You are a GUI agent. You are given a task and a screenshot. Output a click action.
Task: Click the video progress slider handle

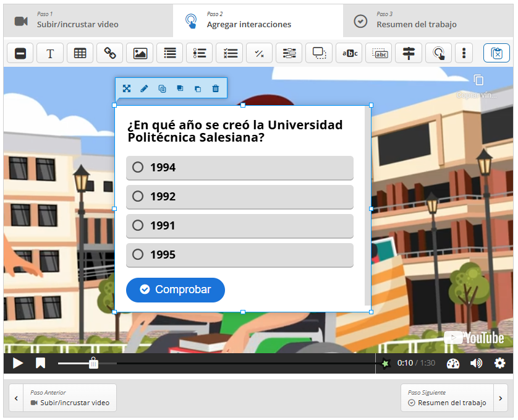click(93, 363)
